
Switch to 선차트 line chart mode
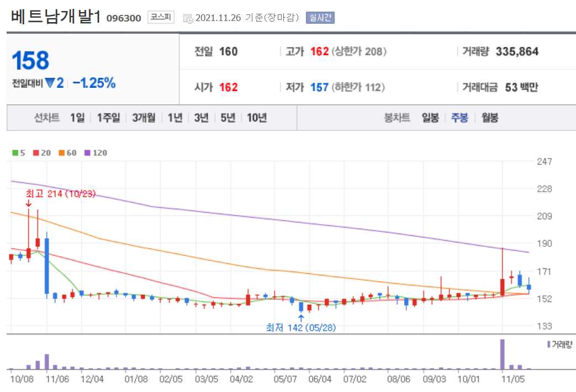[47, 118]
